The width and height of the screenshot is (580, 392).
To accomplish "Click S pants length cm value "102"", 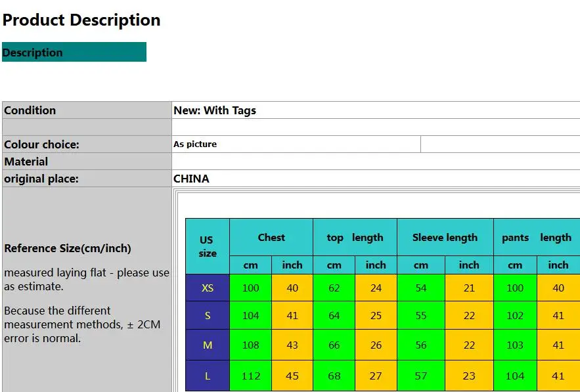I will click(x=515, y=315).
